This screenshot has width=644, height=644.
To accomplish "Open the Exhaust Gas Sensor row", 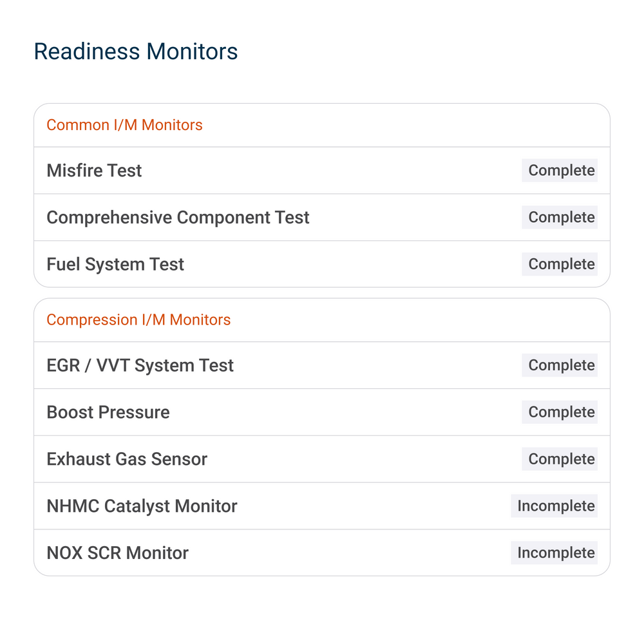I will click(x=322, y=459).
